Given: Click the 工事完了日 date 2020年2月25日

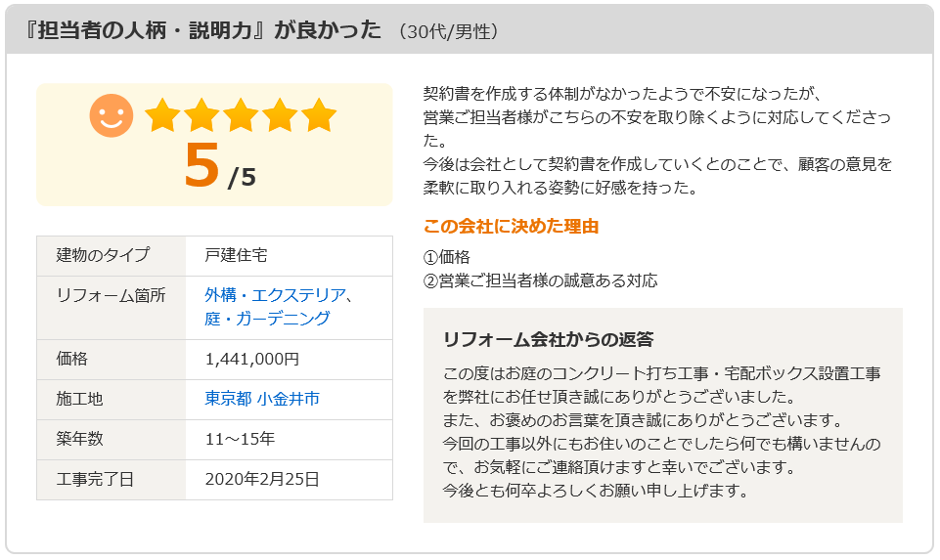Looking at the screenshot, I should (262, 480).
